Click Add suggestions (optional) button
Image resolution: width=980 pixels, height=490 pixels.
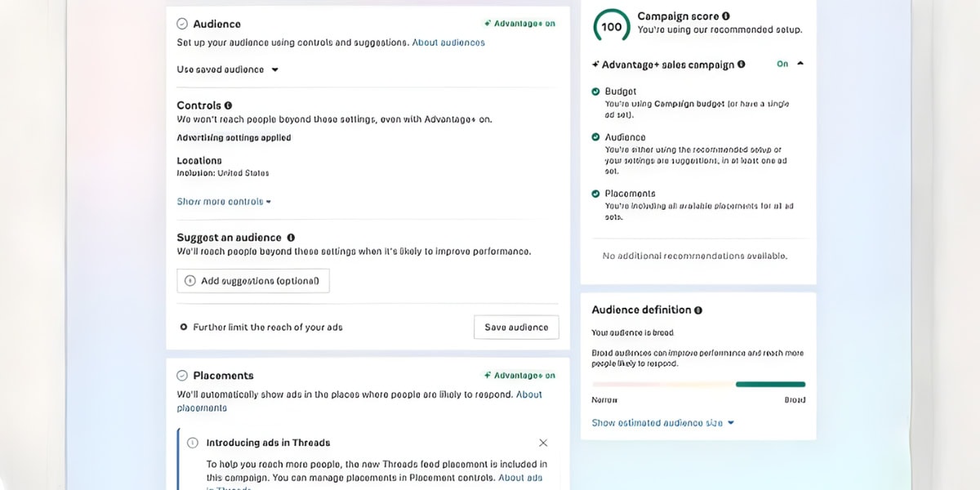pyautogui.click(x=253, y=281)
